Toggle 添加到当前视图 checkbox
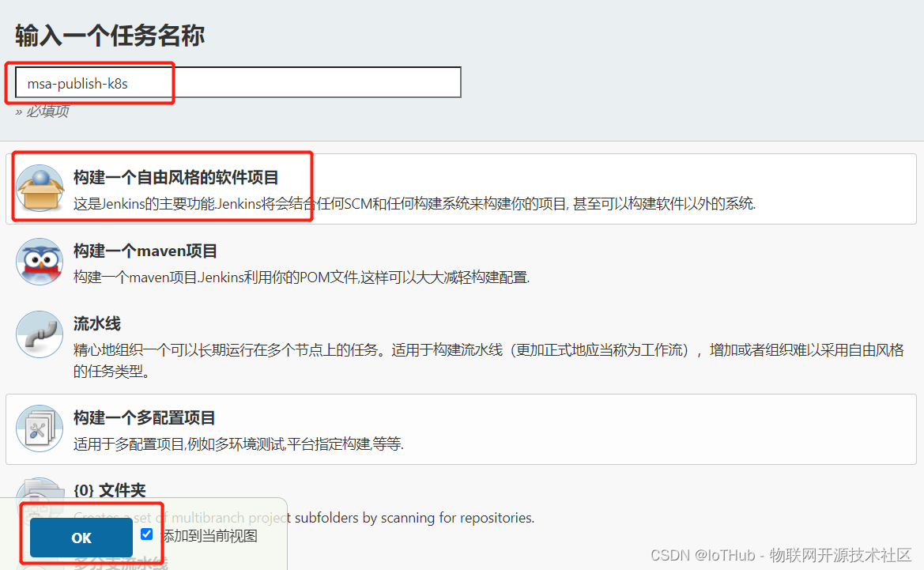This screenshot has height=570, width=924. (147, 534)
